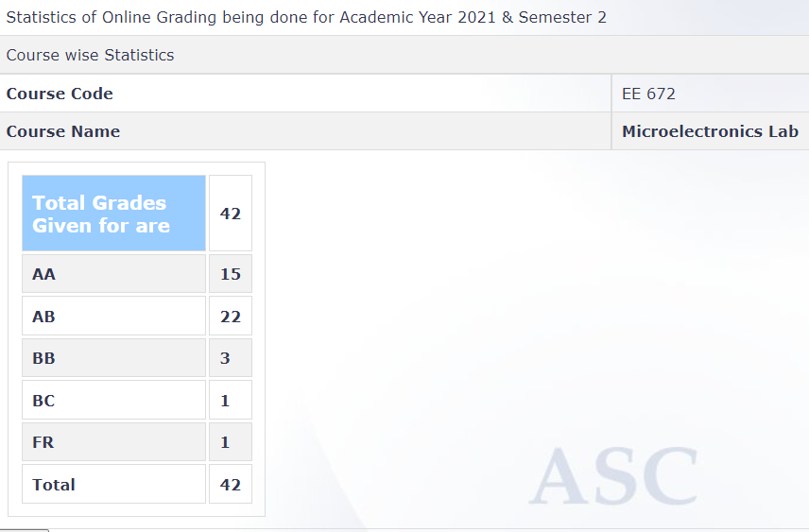Select the BC grade label cell
This screenshot has height=532, width=809.
point(113,401)
